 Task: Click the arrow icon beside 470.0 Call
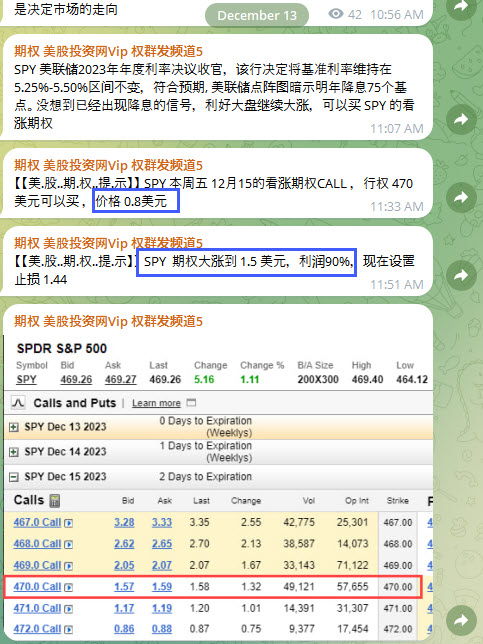pos(69,588)
